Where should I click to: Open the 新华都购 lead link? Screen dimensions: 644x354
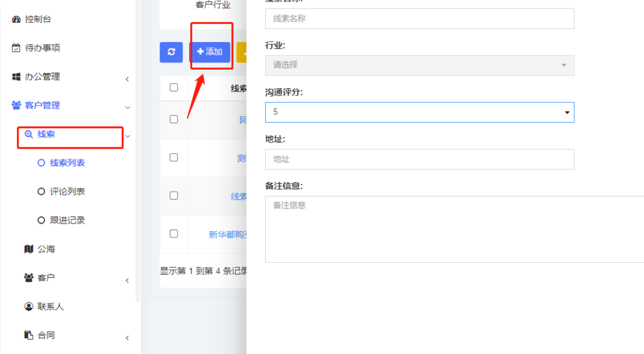(x=227, y=235)
